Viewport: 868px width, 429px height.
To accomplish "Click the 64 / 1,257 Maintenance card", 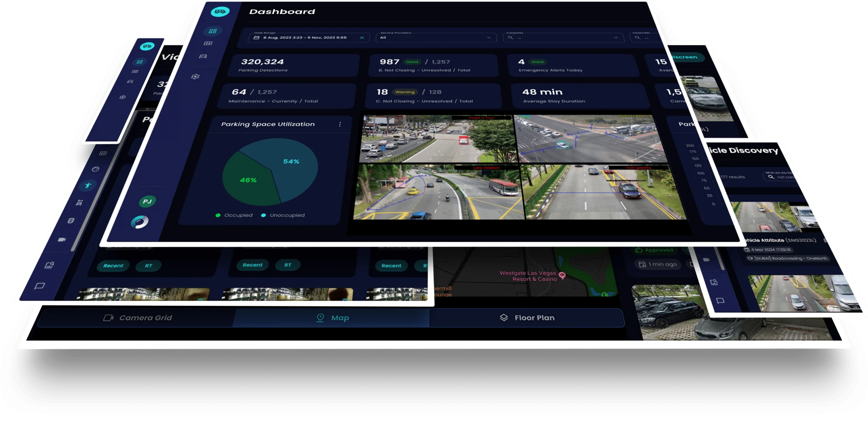I will pyautogui.click(x=287, y=96).
